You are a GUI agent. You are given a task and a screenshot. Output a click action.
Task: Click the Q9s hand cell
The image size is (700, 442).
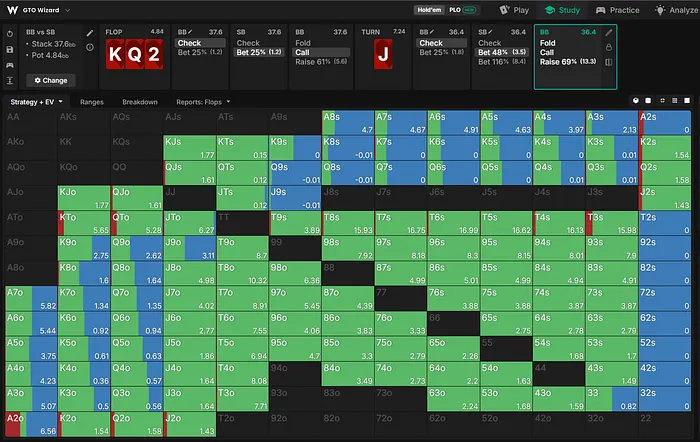point(296,173)
